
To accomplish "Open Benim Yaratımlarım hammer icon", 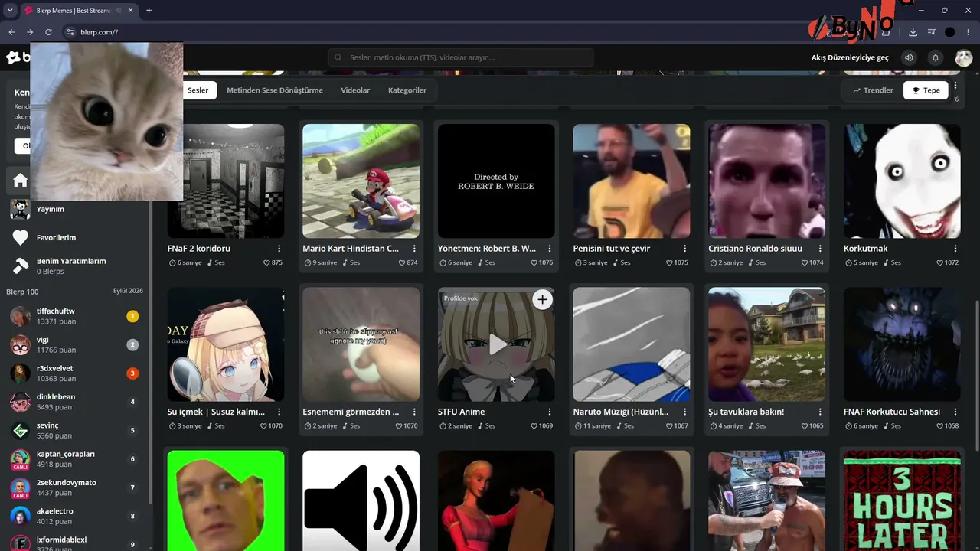I will click(21, 266).
